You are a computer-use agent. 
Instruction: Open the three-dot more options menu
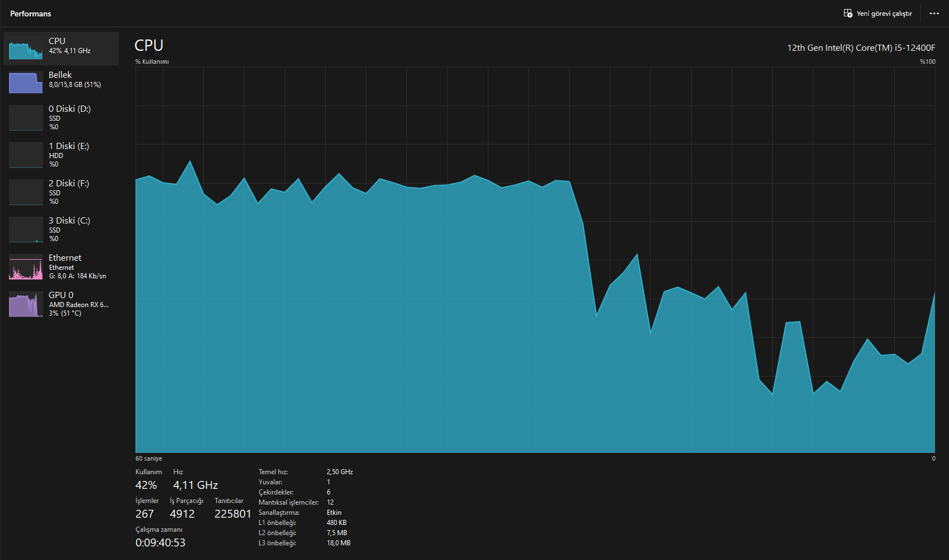(934, 14)
